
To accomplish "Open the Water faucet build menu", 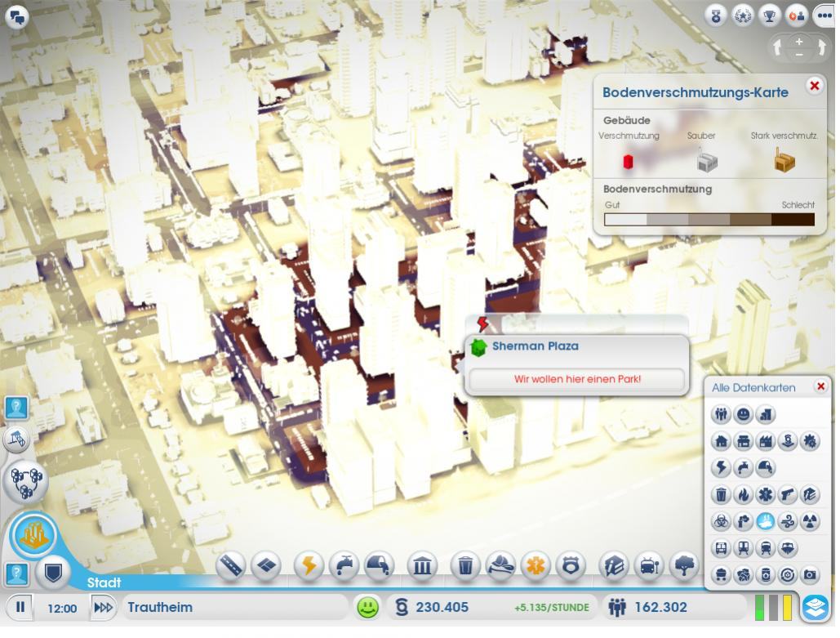I will click(344, 564).
